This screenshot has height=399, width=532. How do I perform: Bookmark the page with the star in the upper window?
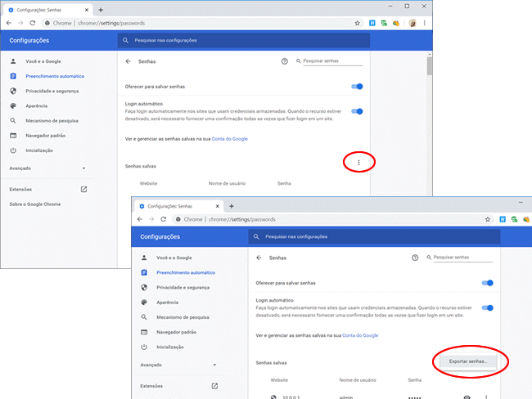pyautogui.click(x=358, y=23)
